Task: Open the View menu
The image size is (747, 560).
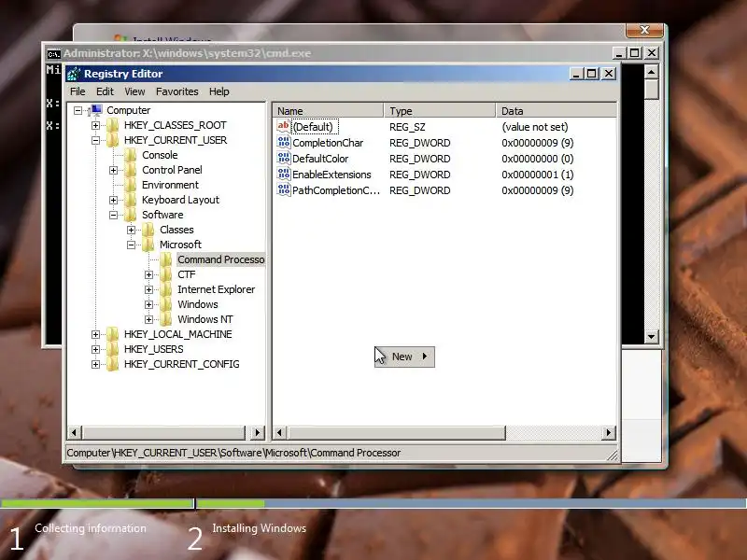Action: click(x=134, y=91)
